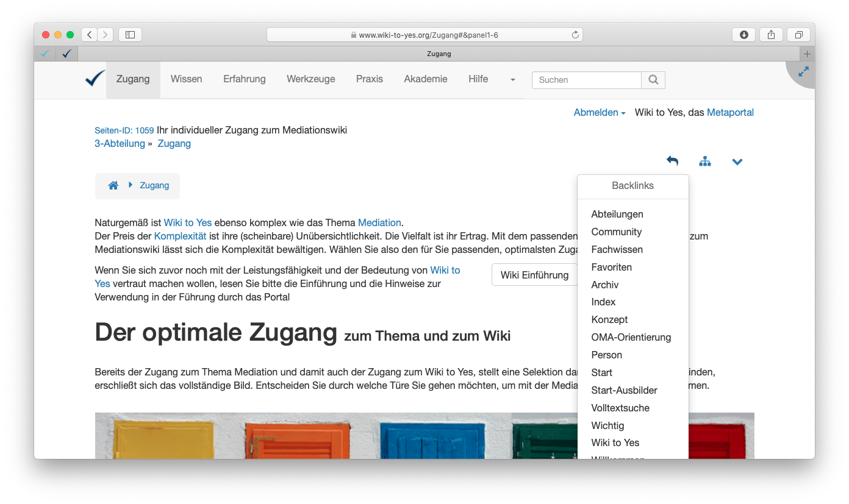Viewport: 849px width, 504px height.
Task: Toggle fullscreen with the expand arrows icon
Action: pyautogui.click(x=803, y=72)
